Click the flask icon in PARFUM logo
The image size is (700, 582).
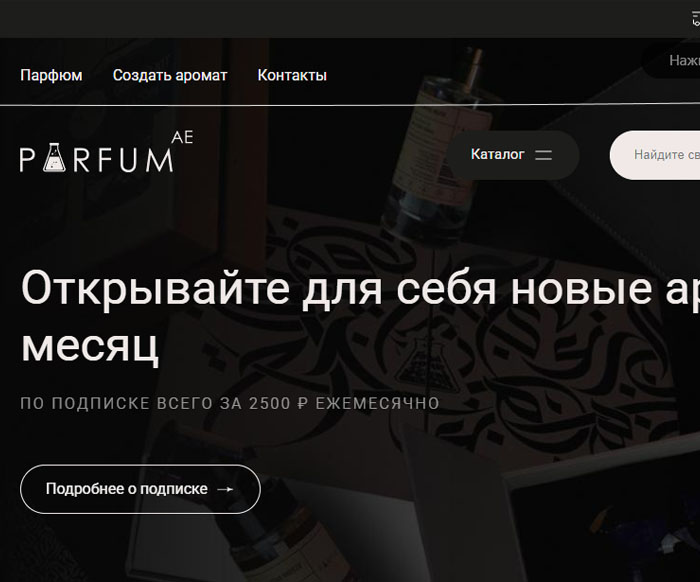tap(54, 158)
